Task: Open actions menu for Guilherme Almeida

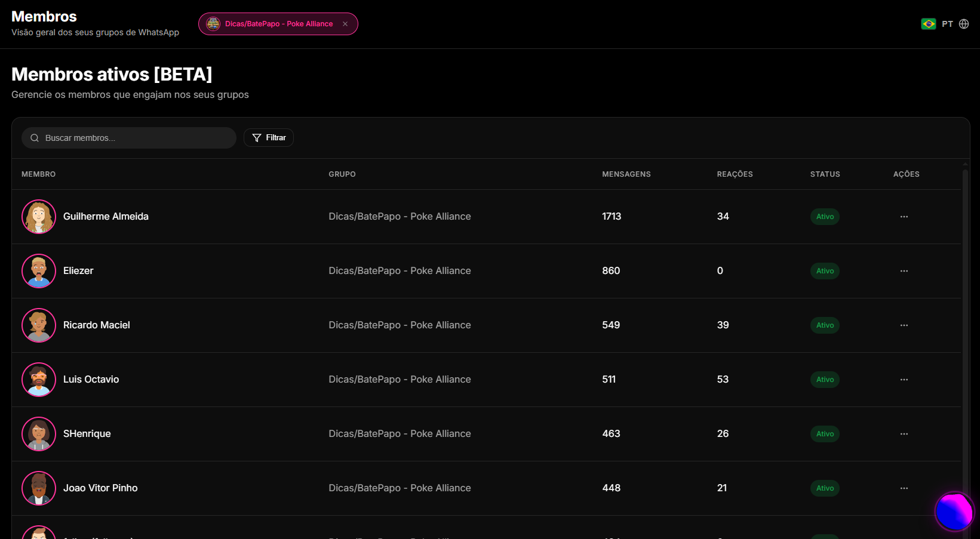Action: 904,217
